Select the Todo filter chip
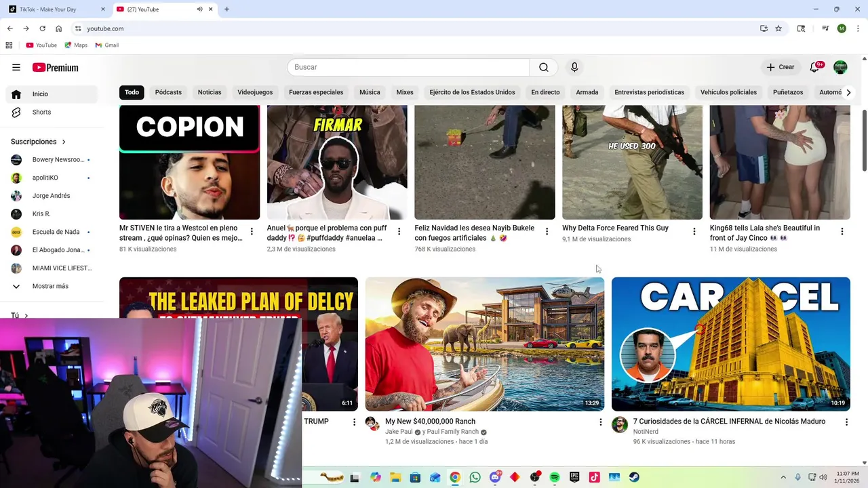868x488 pixels. (132, 92)
